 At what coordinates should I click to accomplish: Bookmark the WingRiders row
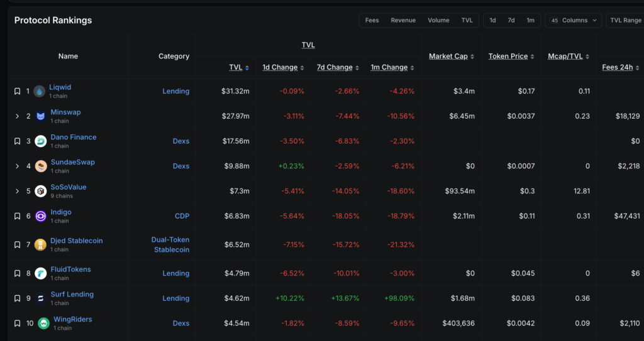coord(17,323)
